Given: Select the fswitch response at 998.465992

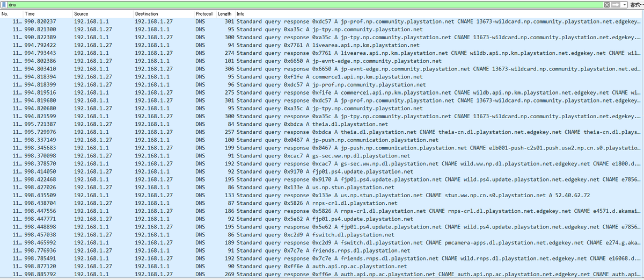Looking at the screenshot, I should 320,242.
